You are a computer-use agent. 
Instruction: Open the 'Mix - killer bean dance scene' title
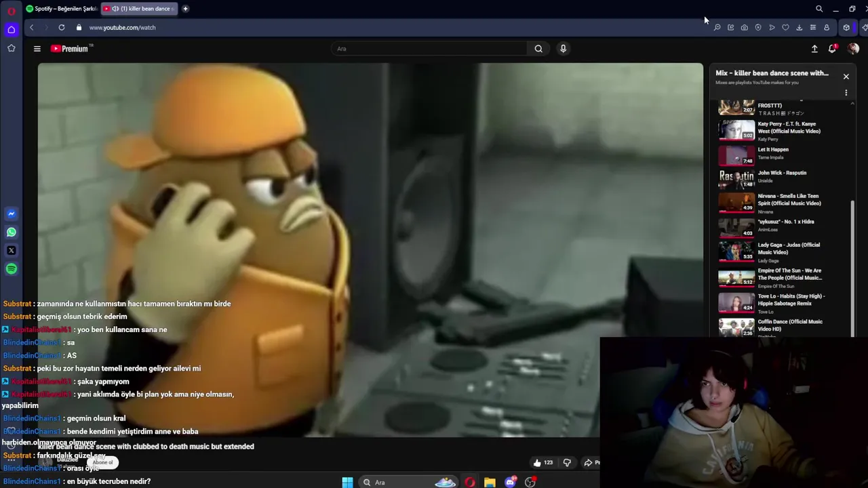coord(772,73)
